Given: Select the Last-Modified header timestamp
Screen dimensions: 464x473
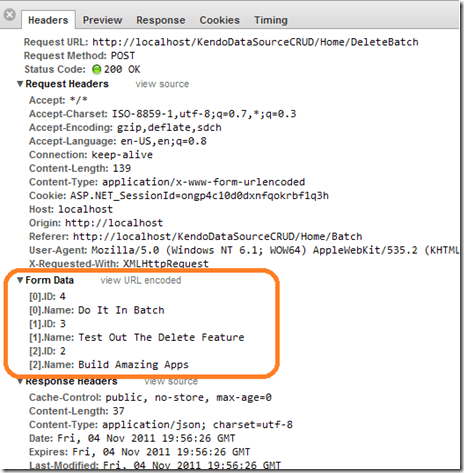Looking at the screenshot, I should point(192,465).
